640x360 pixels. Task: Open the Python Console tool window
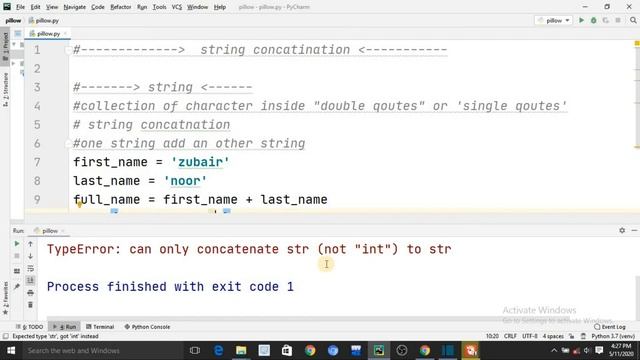pos(147,327)
